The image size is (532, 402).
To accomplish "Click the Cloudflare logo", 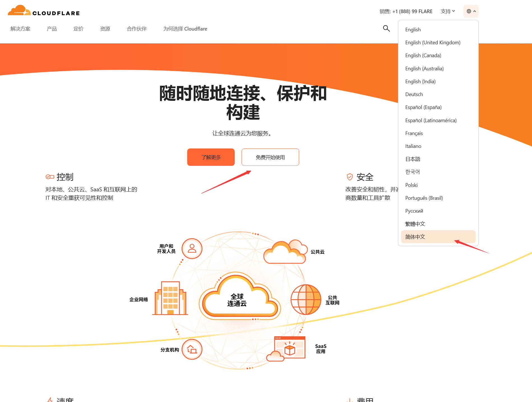I will click(x=44, y=11).
